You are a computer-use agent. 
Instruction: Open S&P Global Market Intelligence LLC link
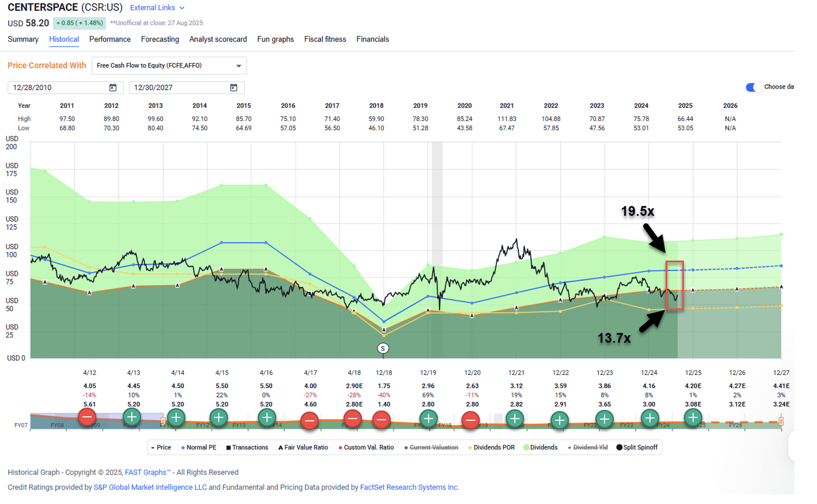150,488
